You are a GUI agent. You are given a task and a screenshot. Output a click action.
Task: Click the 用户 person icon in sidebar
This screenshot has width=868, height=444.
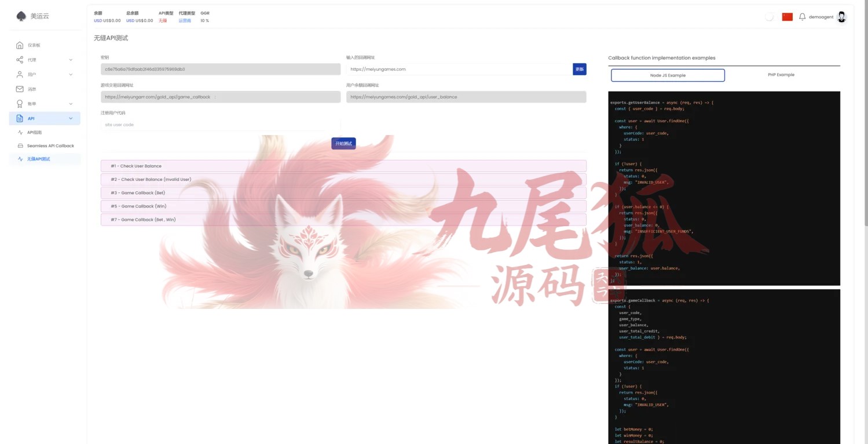(20, 75)
